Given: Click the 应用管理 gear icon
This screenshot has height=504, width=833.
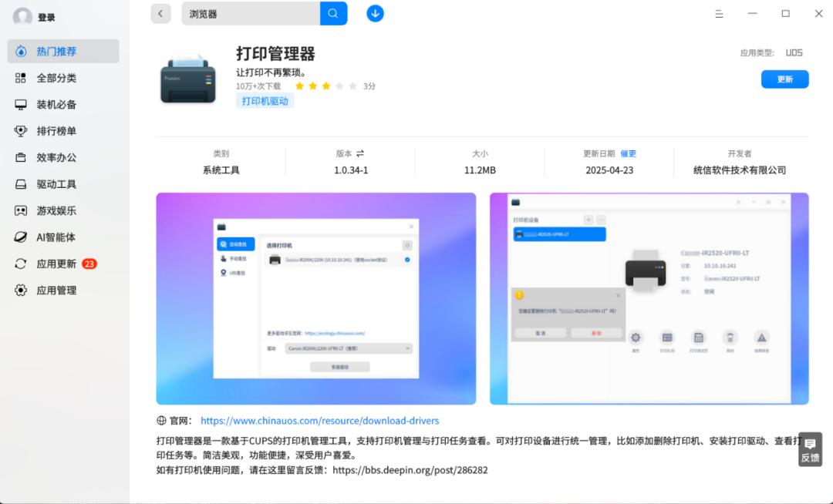Looking at the screenshot, I should coord(21,291).
